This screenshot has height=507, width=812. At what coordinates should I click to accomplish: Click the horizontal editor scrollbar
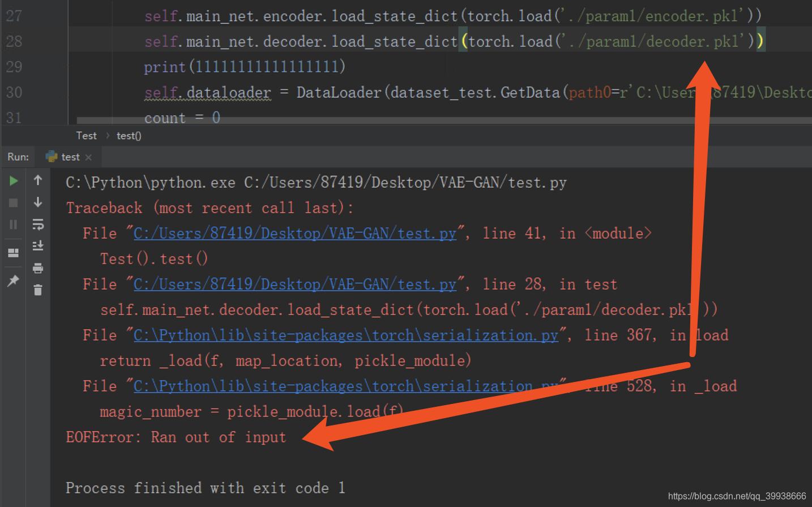tap(444, 120)
